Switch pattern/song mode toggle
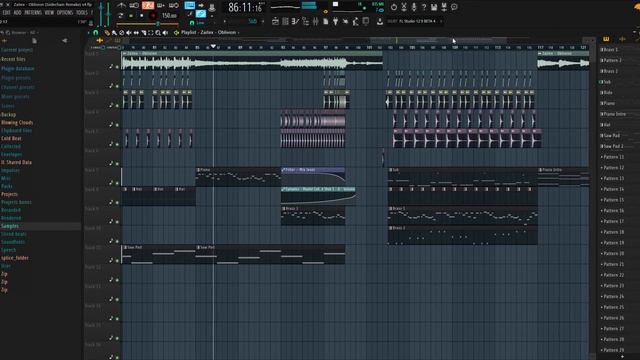640x360 pixels. [121, 16]
